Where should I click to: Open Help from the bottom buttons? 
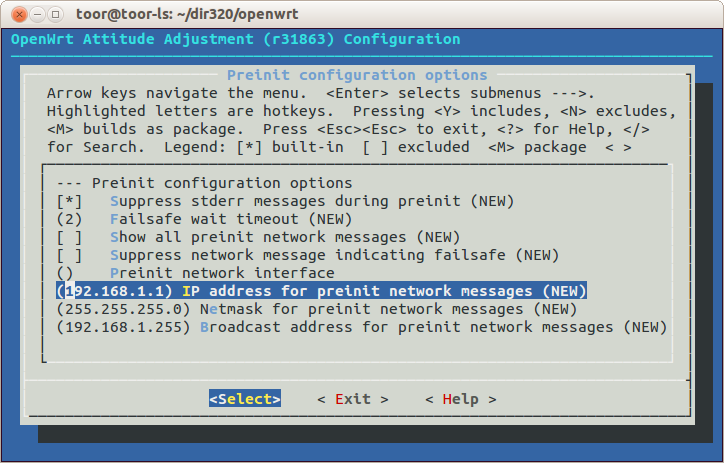click(461, 399)
